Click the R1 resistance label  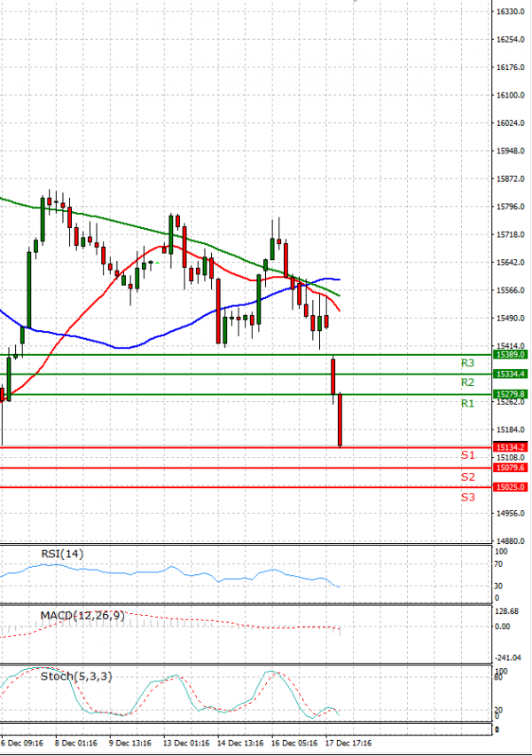[x=467, y=403]
